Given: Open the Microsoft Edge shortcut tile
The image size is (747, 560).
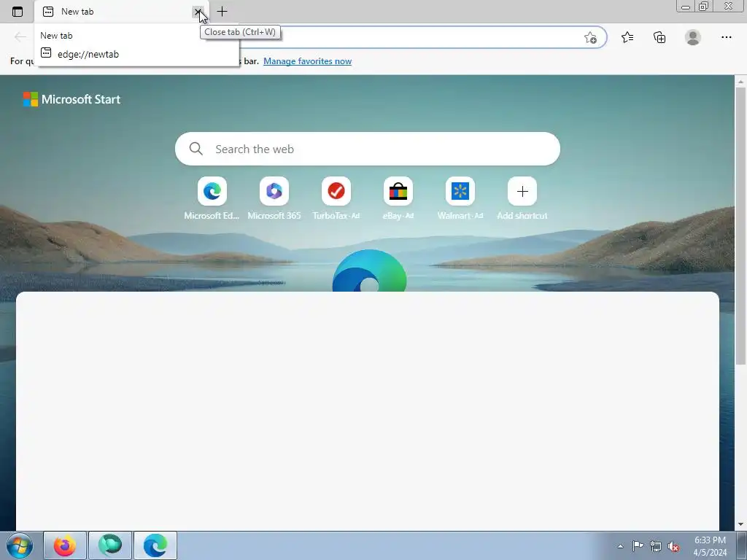Looking at the screenshot, I should tap(212, 198).
